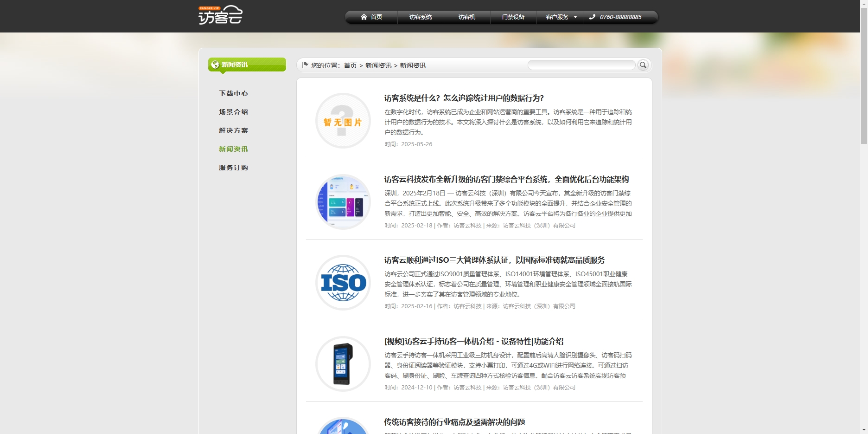The width and height of the screenshot is (868, 434).
Task: Expand the 客户服务 dropdown arrow
Action: [x=575, y=17]
